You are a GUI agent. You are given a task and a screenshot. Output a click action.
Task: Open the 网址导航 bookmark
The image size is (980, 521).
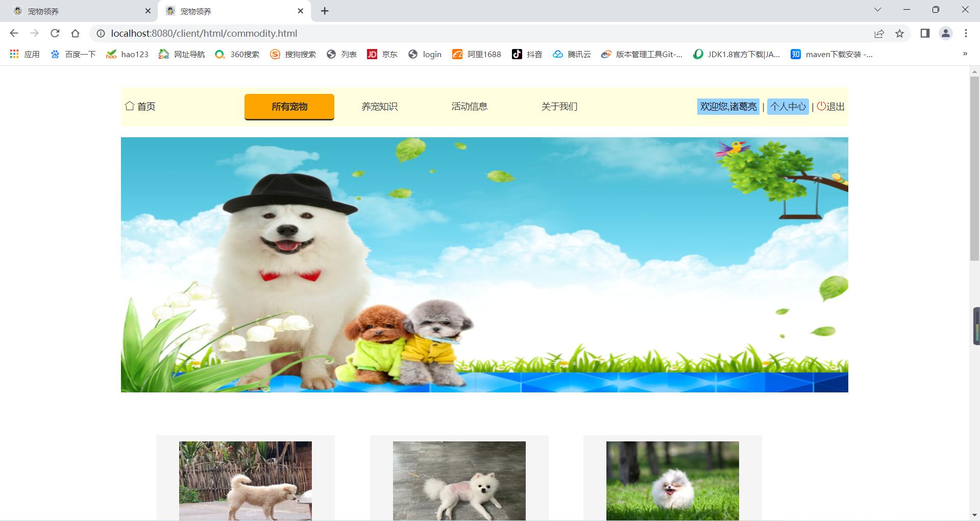tap(182, 54)
